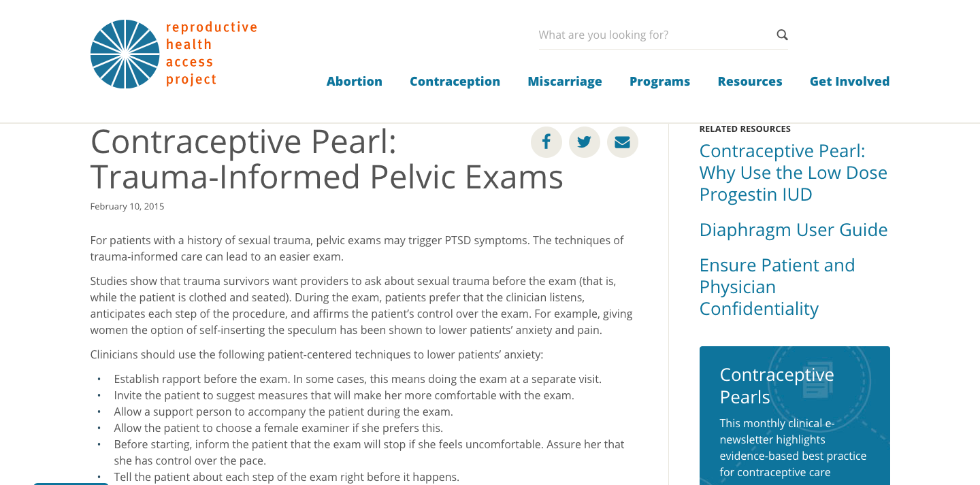
Task: Open the Contraception menu item
Action: [x=455, y=81]
